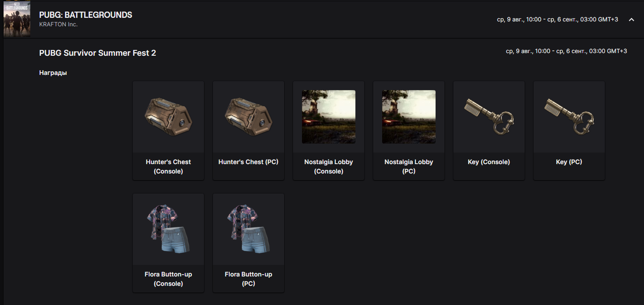Select the Hunter's Chest (Console) chest image
This screenshot has height=305, width=644.
pos(168,117)
